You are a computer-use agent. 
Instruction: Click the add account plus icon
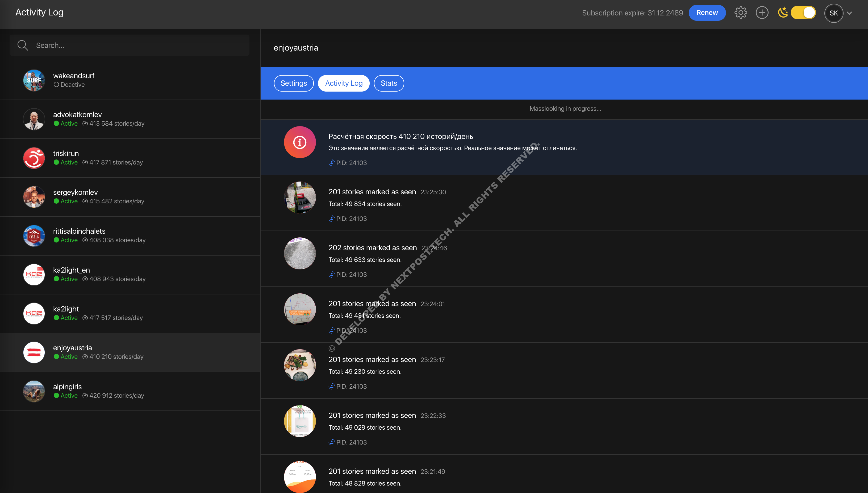pos(762,13)
